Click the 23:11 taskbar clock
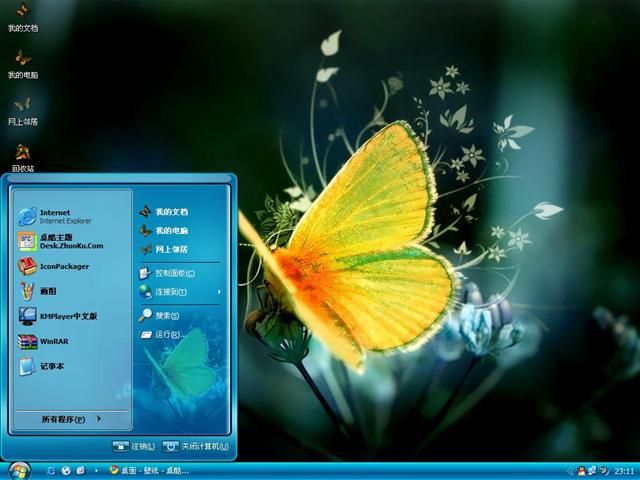The width and height of the screenshot is (640, 480). click(x=624, y=472)
